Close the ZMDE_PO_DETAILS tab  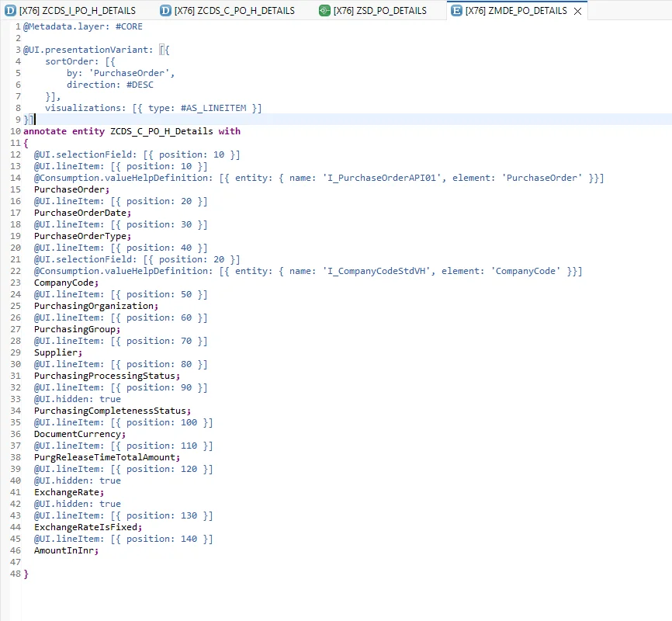(x=577, y=11)
